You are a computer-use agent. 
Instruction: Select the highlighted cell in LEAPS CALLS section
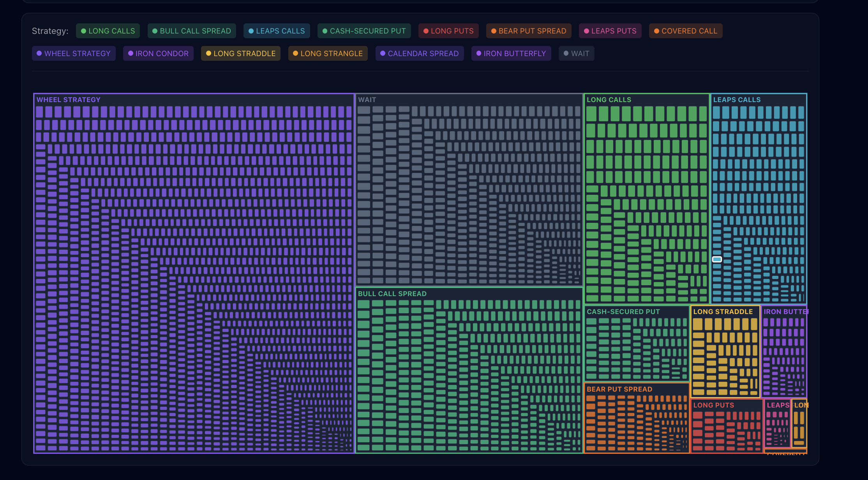716,259
